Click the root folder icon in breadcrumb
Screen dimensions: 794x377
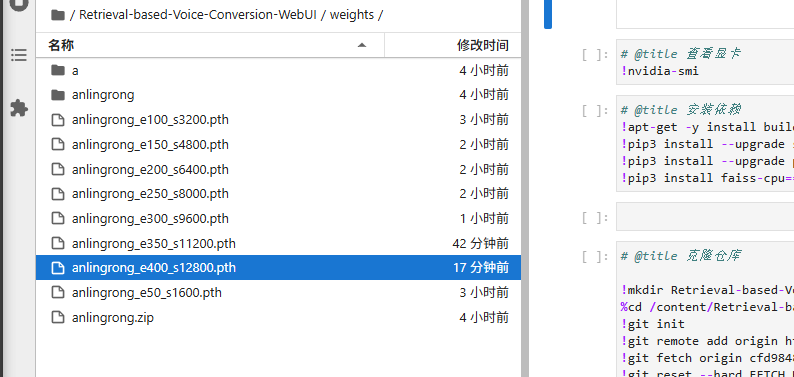[58, 15]
